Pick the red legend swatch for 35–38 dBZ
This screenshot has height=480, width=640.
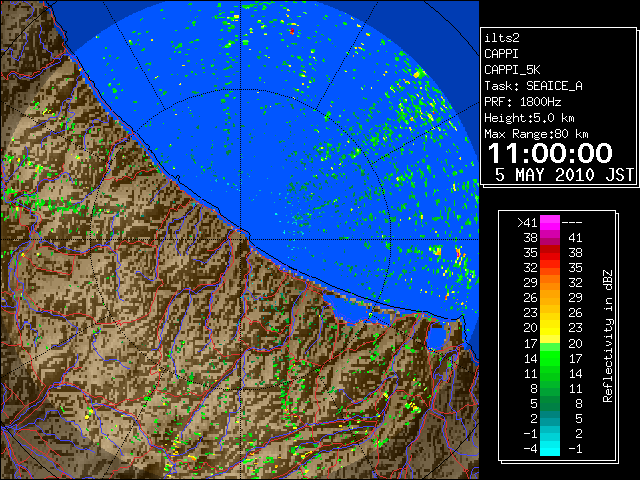pyautogui.click(x=550, y=253)
